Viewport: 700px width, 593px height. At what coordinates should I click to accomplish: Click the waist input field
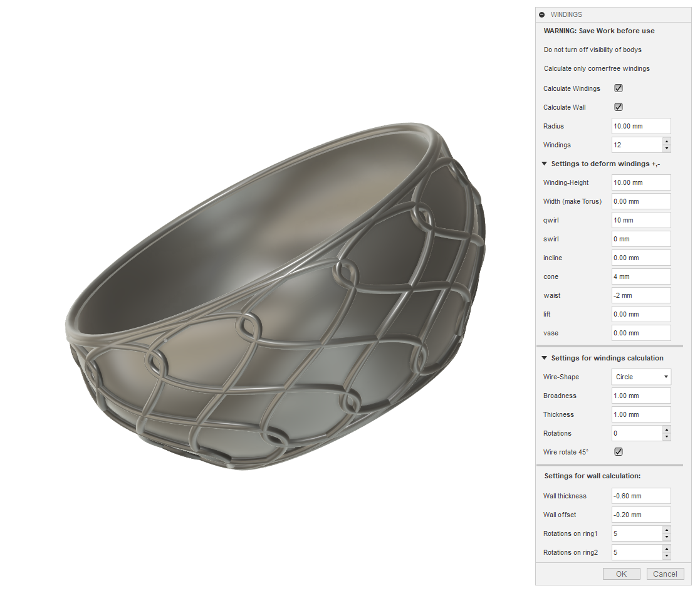point(641,295)
